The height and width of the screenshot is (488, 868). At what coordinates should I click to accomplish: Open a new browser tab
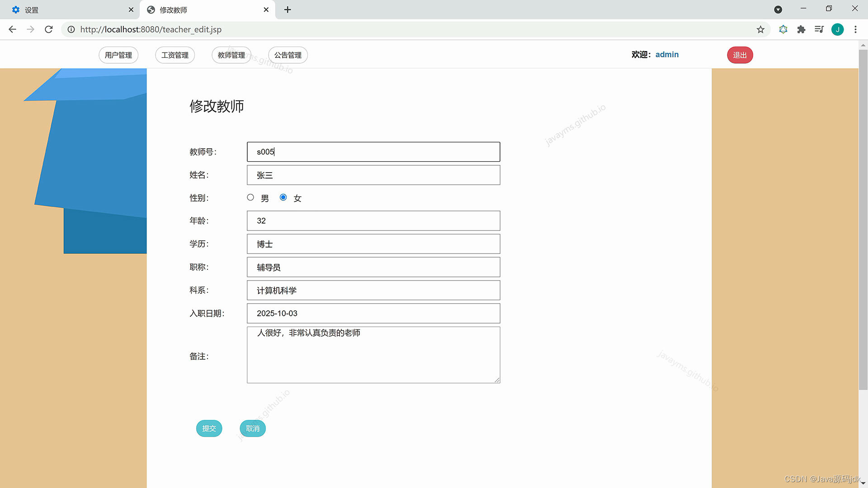click(x=288, y=9)
